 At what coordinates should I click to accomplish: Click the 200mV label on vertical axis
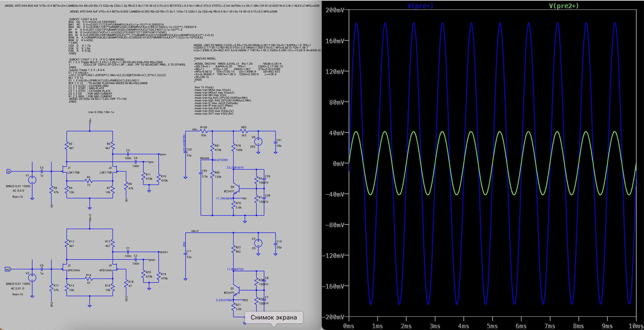click(x=335, y=10)
